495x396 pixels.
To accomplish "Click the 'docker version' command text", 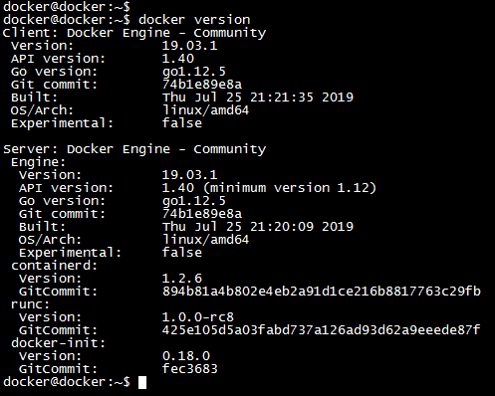I will pos(194,20).
